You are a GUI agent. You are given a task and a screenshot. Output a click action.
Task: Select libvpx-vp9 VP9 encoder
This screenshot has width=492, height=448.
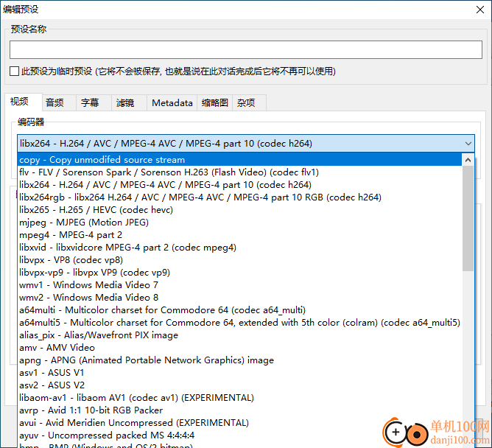239,273
